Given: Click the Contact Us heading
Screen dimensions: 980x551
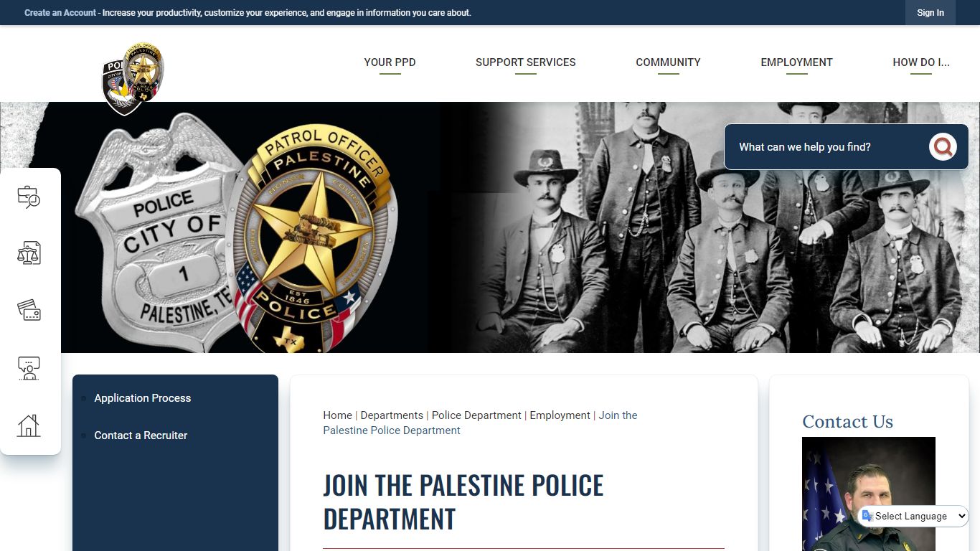Looking at the screenshot, I should [x=847, y=422].
